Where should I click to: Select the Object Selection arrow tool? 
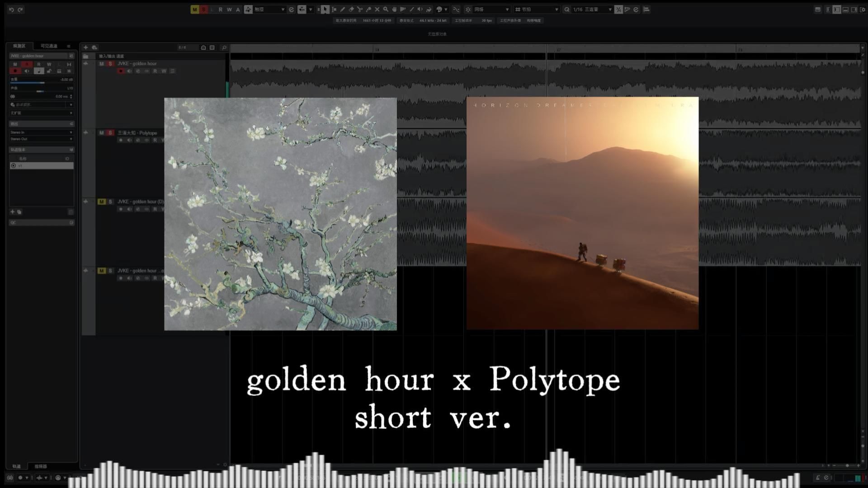coord(325,9)
